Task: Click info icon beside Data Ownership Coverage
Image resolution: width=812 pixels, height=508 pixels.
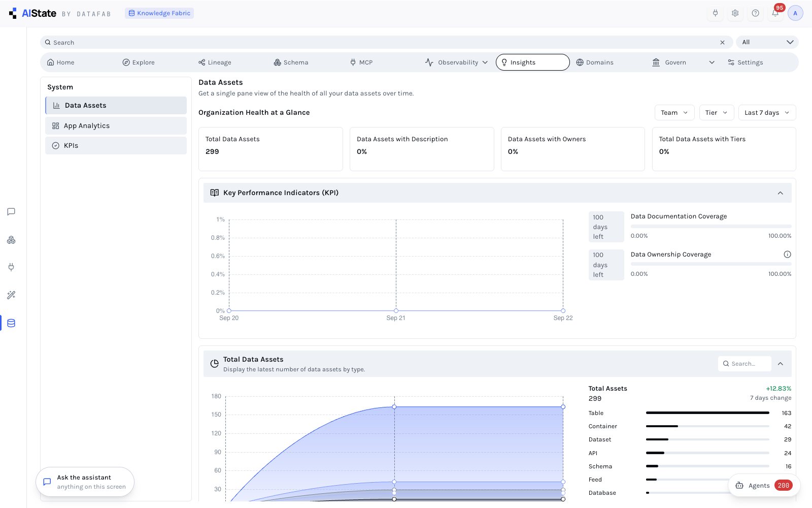Action: point(787,255)
